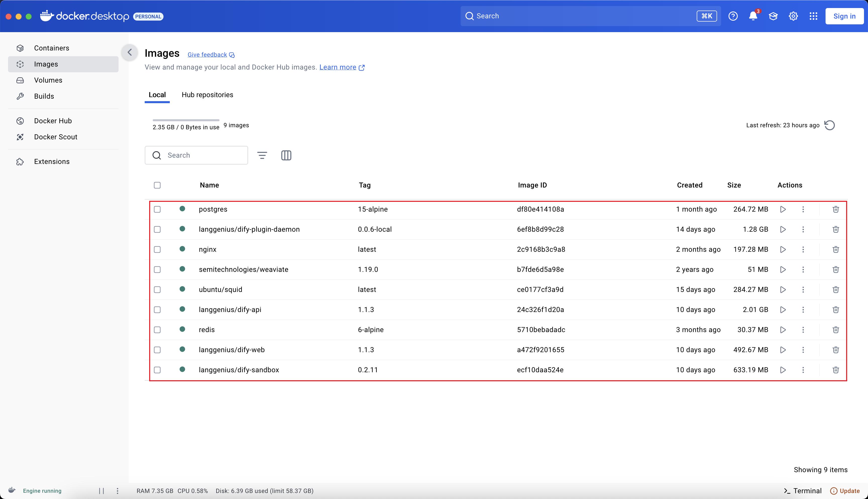Run the langgenius/dify-web image

pyautogui.click(x=783, y=350)
